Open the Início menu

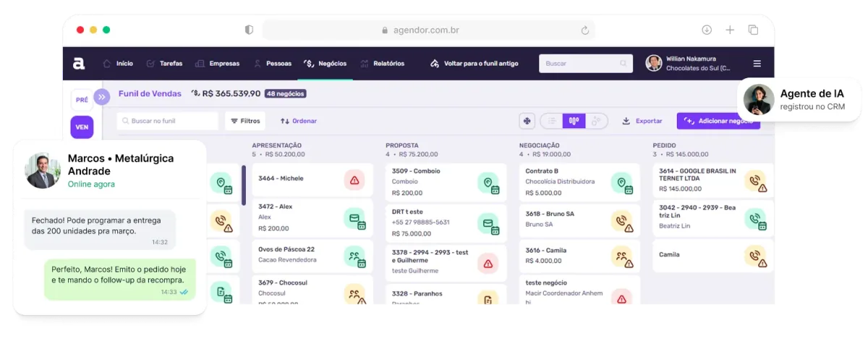(x=118, y=64)
